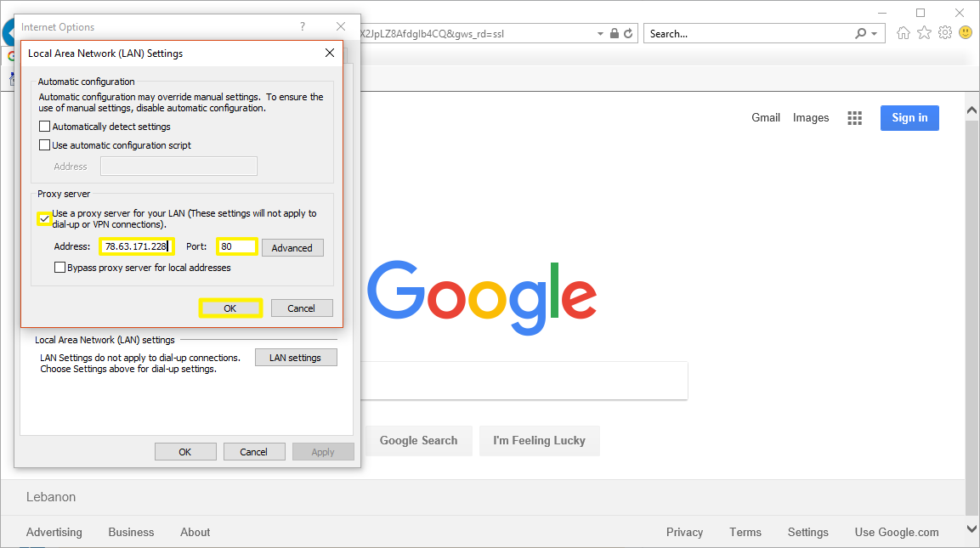Open the Privacy footer link

tap(684, 533)
